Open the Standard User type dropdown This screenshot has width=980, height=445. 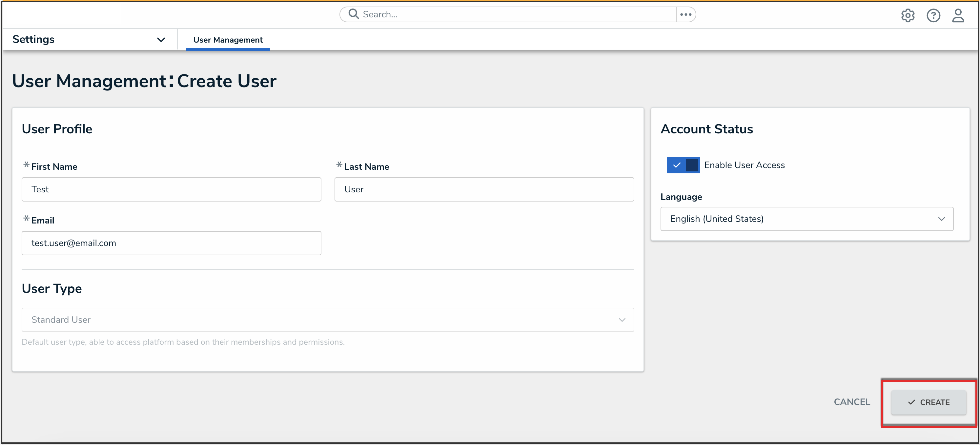327,319
